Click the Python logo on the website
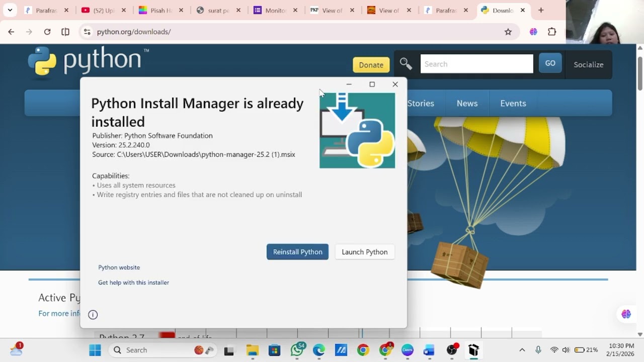 (88, 61)
